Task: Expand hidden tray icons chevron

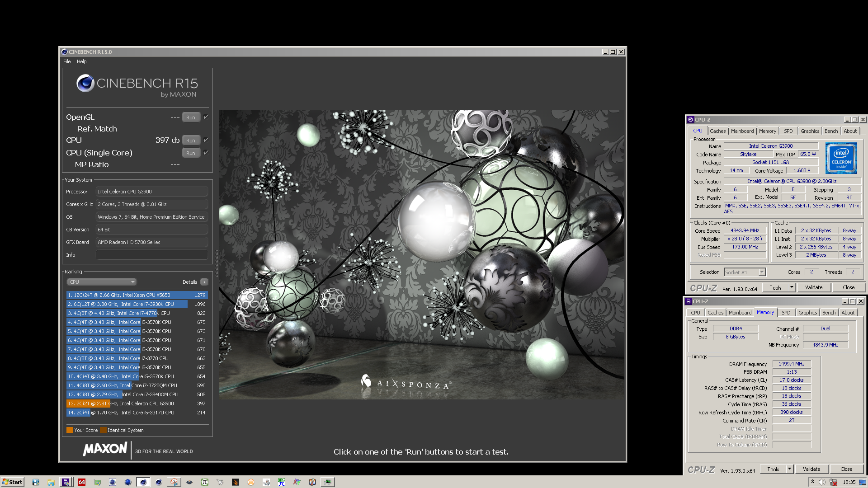Action: [x=812, y=482]
